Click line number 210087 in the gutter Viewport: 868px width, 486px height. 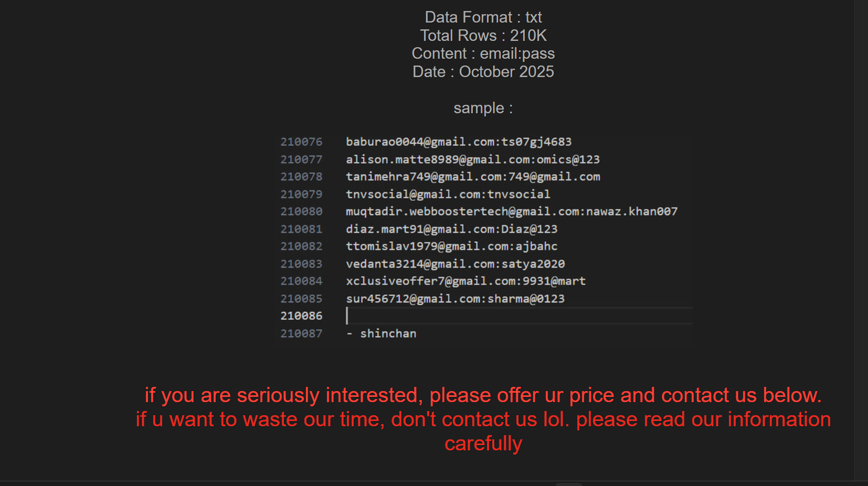click(x=301, y=334)
